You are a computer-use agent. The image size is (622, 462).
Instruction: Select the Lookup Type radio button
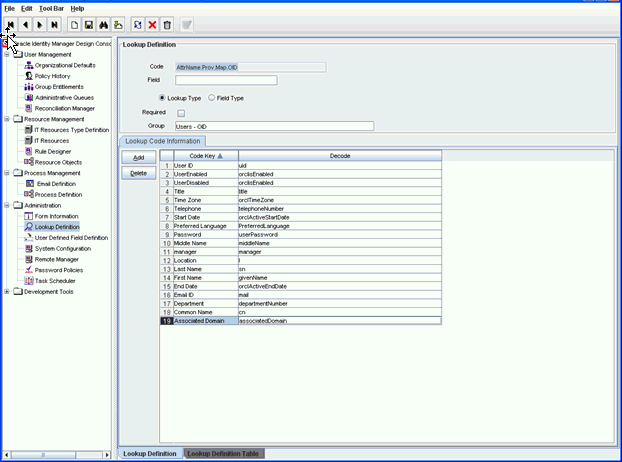click(x=162, y=98)
